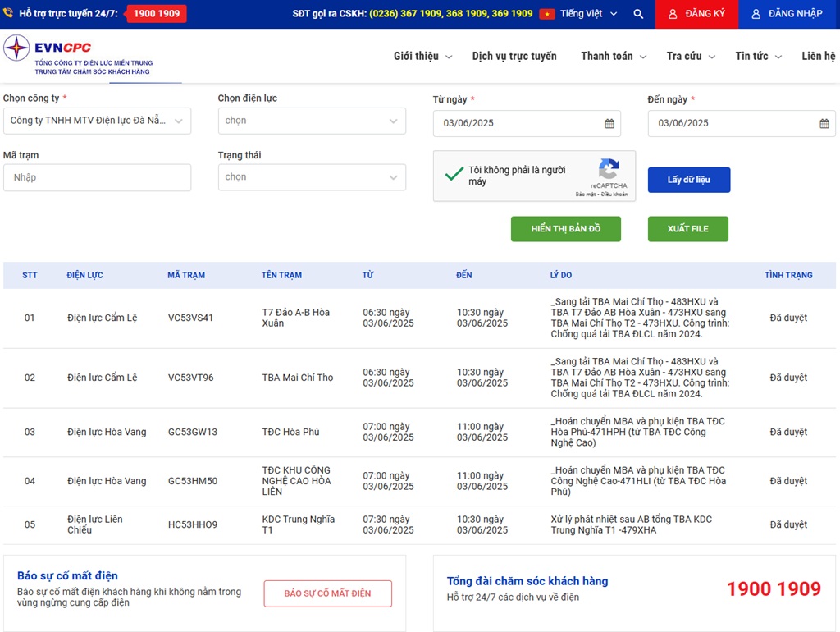The image size is (840, 632).
Task: Open the Chọn điện lực dropdown
Action: (312, 121)
